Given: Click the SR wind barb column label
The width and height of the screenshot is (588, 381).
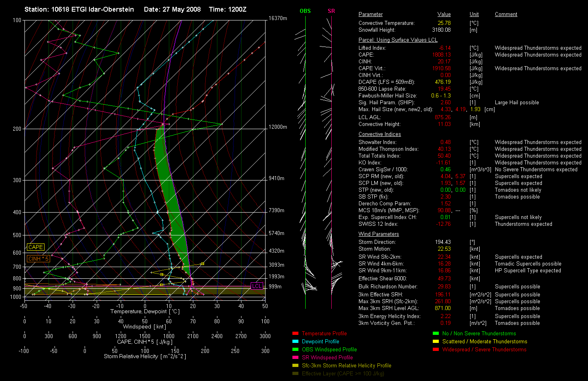Looking at the screenshot, I should (331, 11).
